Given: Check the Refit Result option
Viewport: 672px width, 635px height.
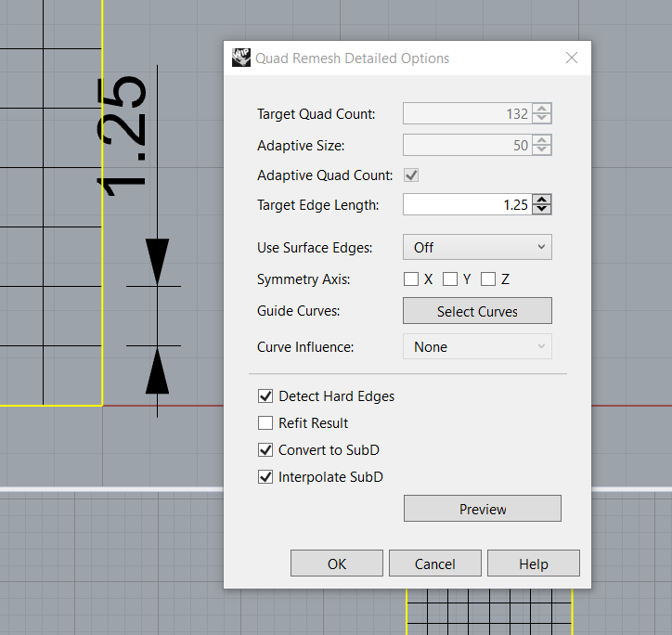Looking at the screenshot, I should coord(265,422).
